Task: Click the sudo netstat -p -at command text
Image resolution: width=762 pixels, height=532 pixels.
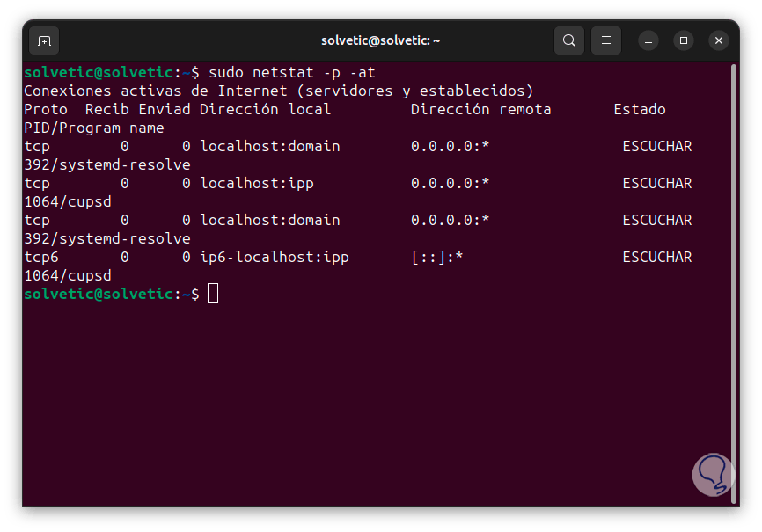Action: click(291, 72)
